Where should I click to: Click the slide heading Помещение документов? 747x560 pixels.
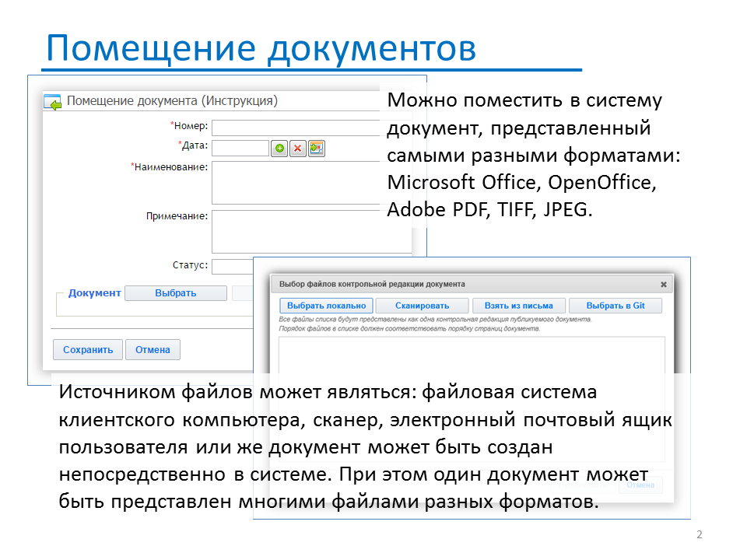pos(261,48)
